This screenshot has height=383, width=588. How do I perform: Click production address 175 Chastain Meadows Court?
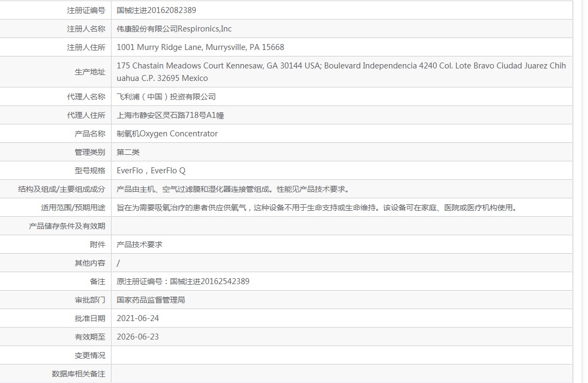click(x=341, y=72)
